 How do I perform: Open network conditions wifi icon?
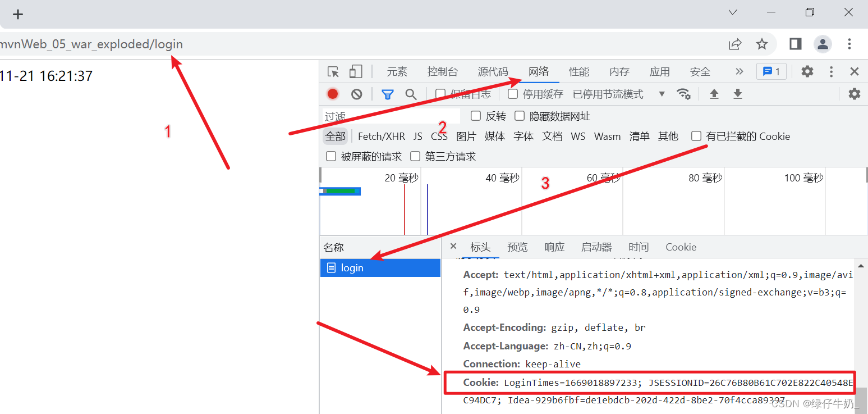pyautogui.click(x=683, y=94)
